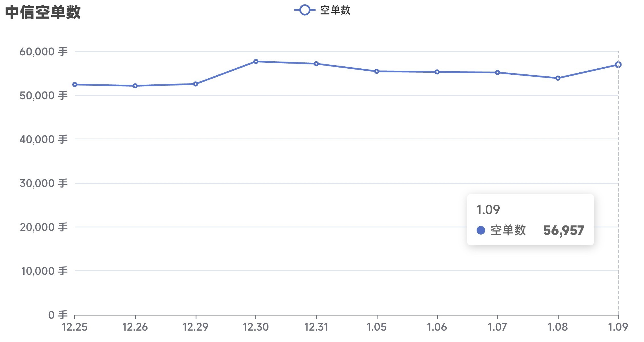Click the blue dot in tooltip
Viewport: 644px width, 342px height.
(x=481, y=230)
